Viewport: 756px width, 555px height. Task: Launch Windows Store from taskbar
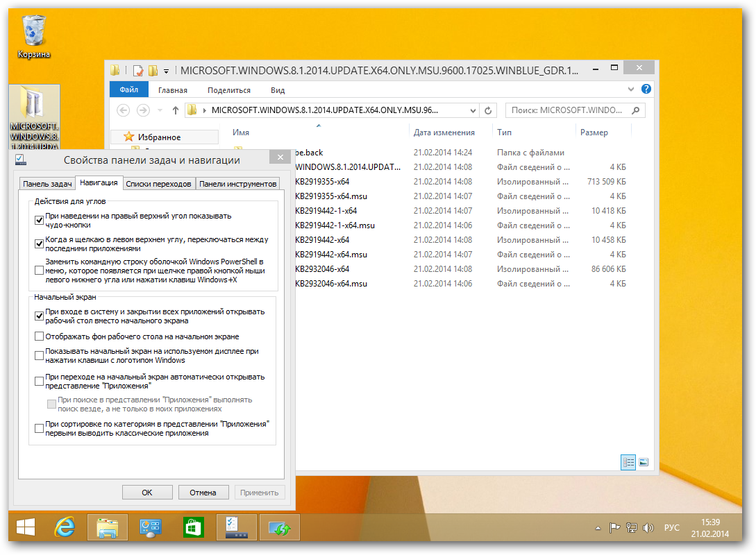[x=194, y=527]
